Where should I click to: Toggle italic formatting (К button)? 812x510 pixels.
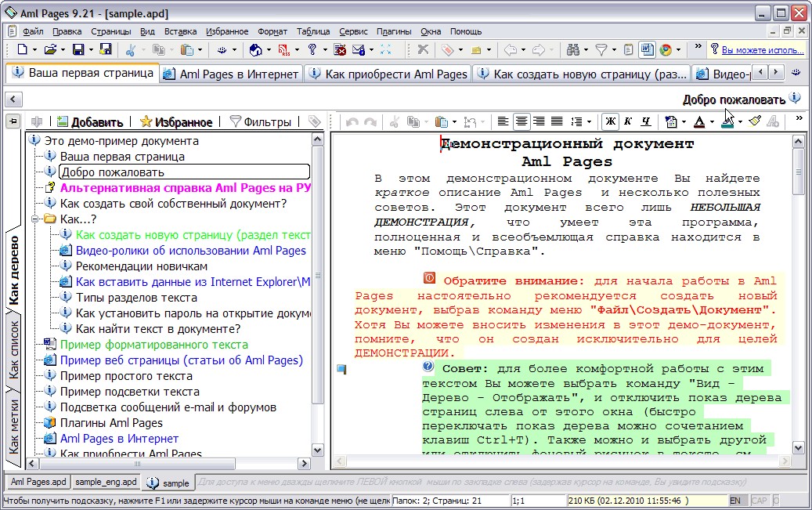pyautogui.click(x=628, y=121)
